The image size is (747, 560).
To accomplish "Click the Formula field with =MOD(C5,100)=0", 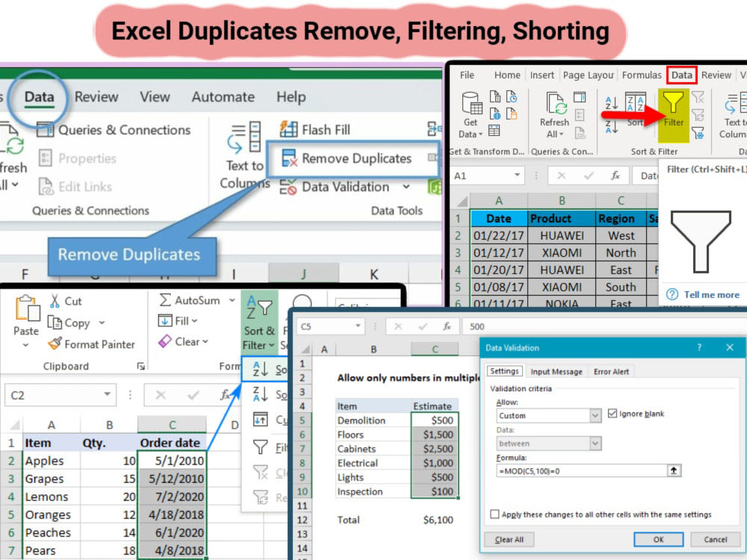I will [582, 470].
